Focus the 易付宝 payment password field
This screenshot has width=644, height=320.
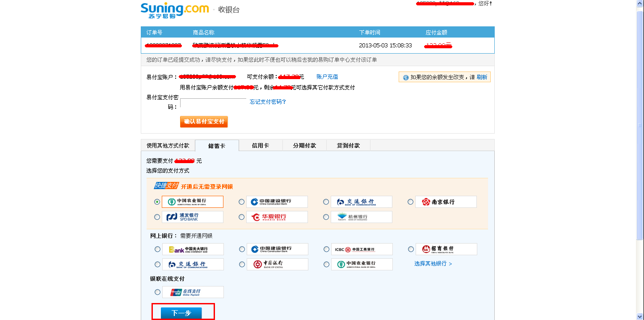coord(213,102)
